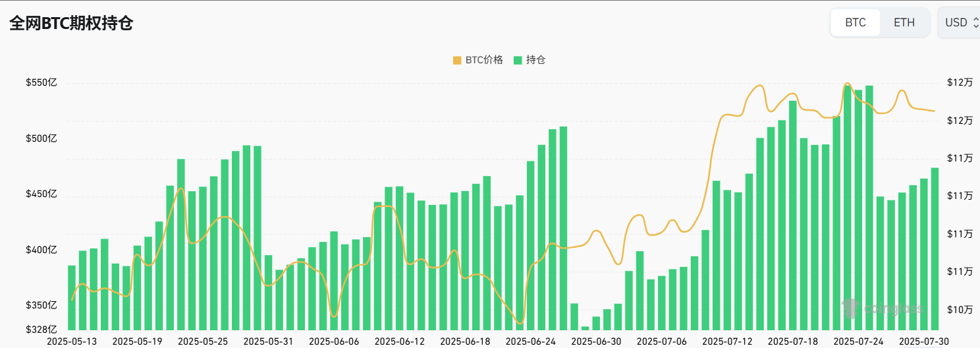Select the leftmost green bar in chart
The image size is (980, 348).
click(x=72, y=297)
